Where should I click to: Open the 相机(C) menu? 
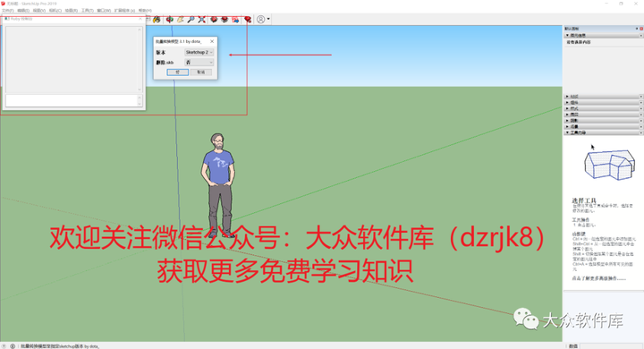(x=55, y=10)
